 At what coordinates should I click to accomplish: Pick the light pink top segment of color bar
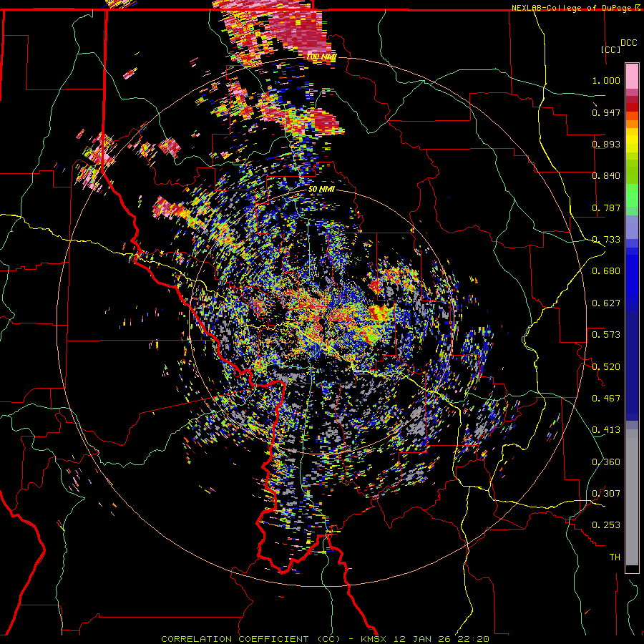632,76
